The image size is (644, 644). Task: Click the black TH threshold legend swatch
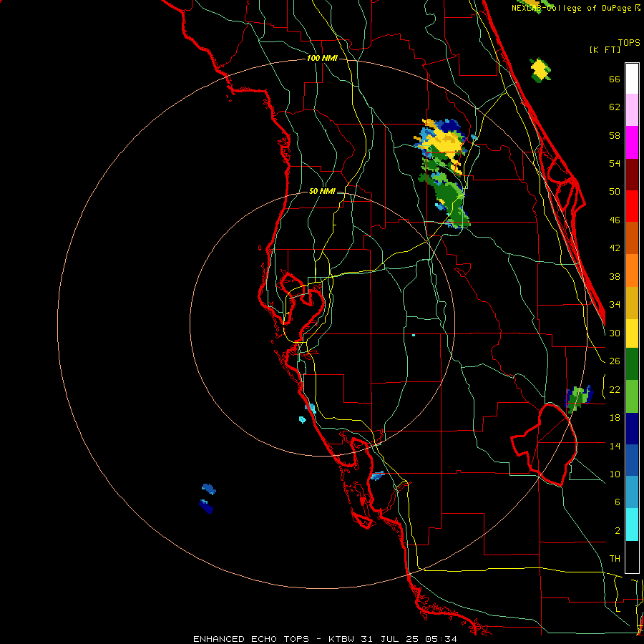click(x=632, y=557)
